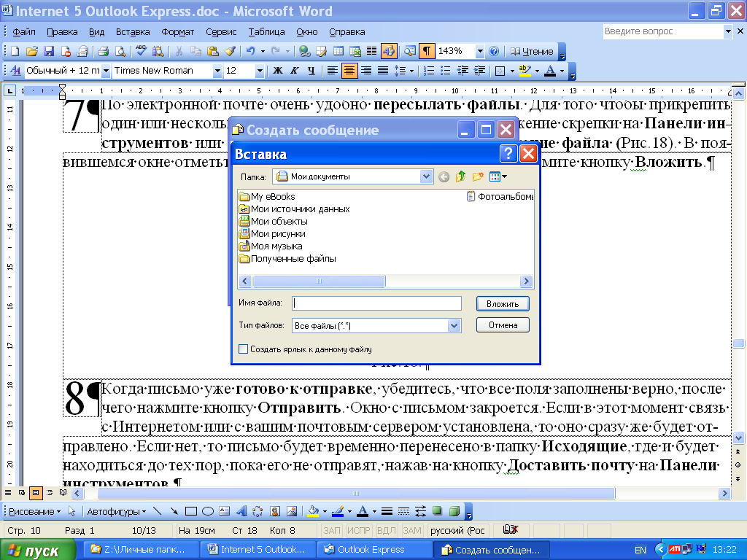Activate the Format Painter brush

click(x=230, y=51)
